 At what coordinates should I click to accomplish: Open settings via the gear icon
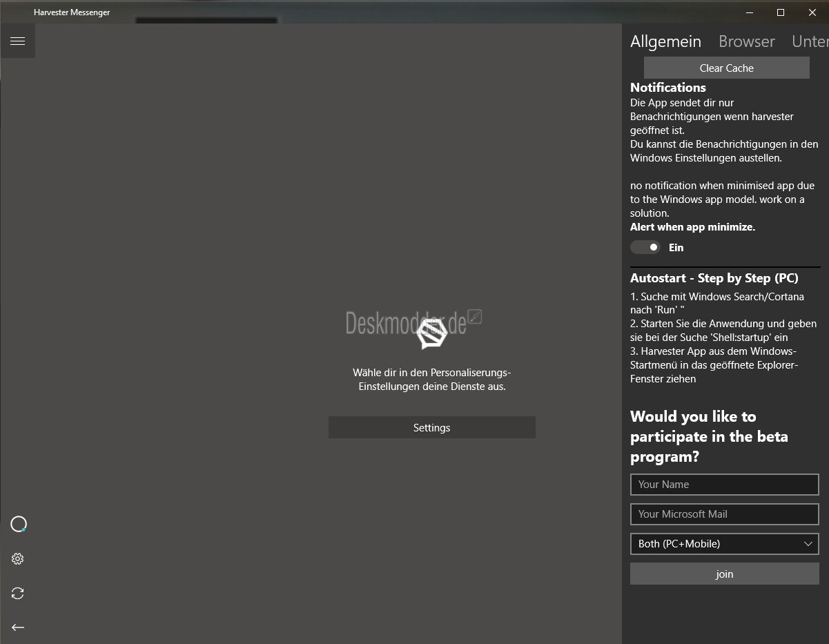(18, 559)
